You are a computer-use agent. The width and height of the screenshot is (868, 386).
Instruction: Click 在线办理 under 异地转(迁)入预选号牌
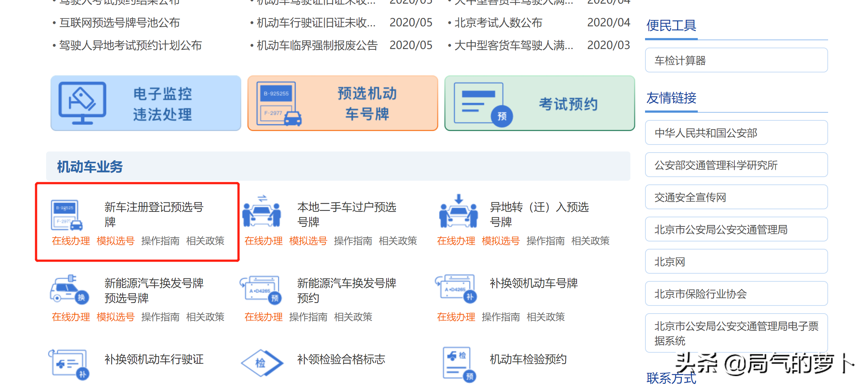456,241
